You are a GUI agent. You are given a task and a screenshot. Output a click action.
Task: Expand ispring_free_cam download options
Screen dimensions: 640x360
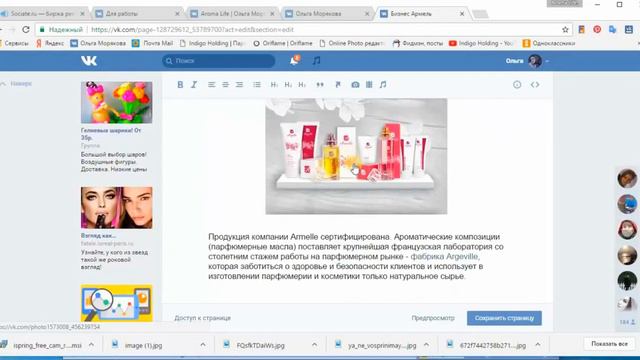[x=91, y=345]
